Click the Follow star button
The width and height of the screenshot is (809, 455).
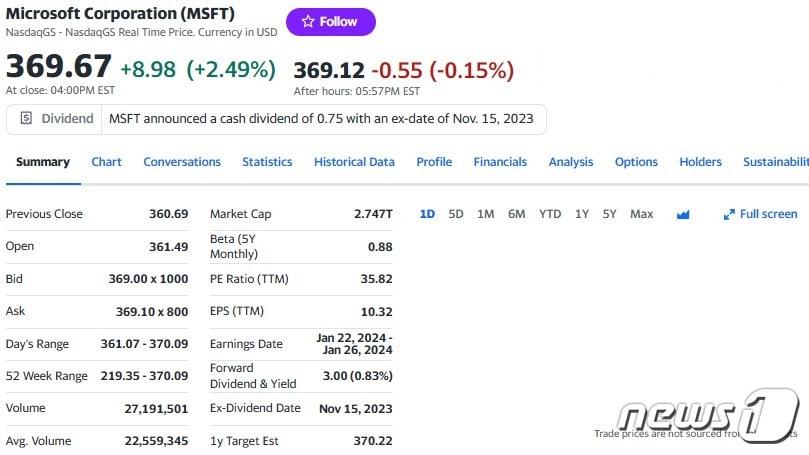tap(330, 21)
